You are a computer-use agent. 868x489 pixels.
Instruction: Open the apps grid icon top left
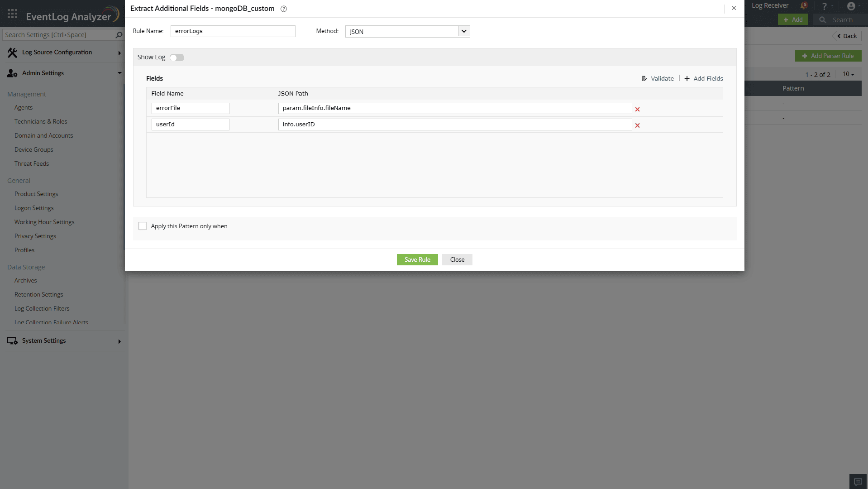coord(12,13)
